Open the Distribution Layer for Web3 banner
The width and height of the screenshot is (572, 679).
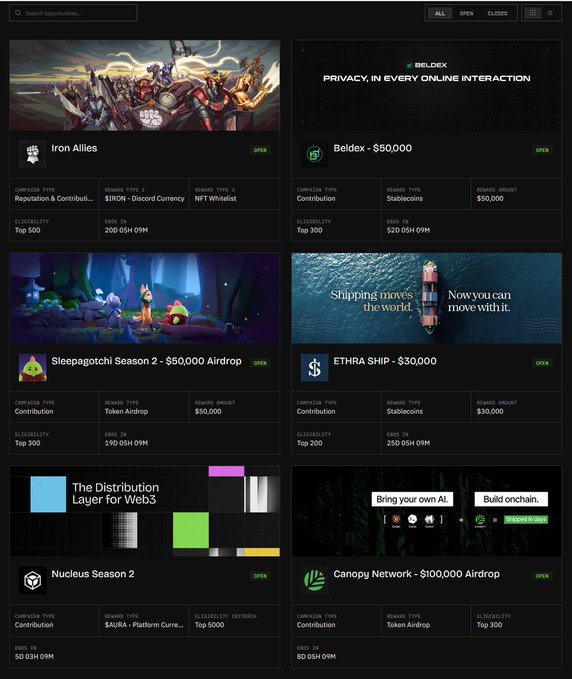point(145,511)
